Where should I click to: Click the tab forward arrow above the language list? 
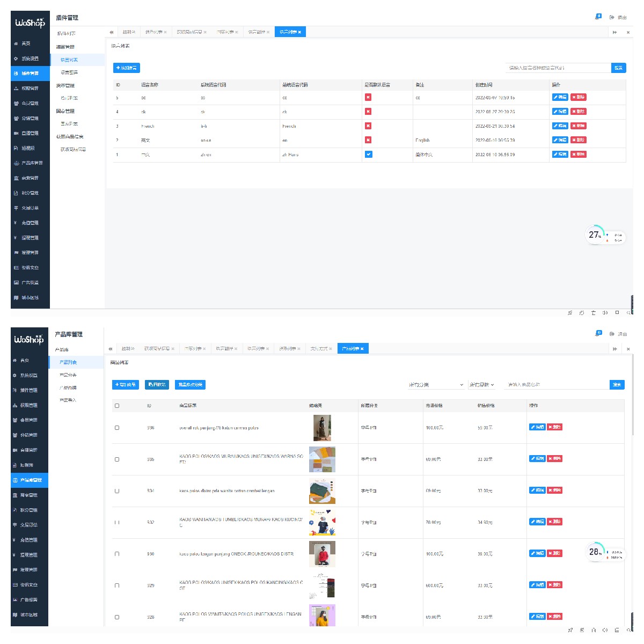pyautogui.click(x=614, y=32)
